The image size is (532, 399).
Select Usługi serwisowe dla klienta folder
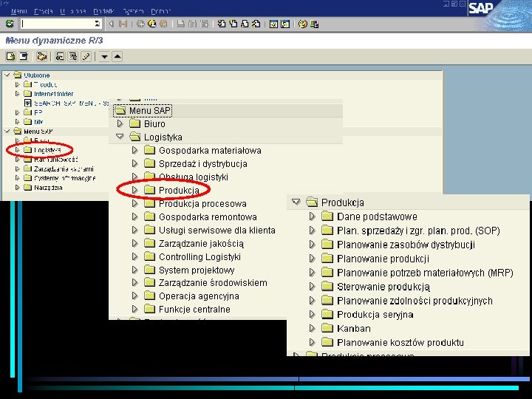click(217, 230)
